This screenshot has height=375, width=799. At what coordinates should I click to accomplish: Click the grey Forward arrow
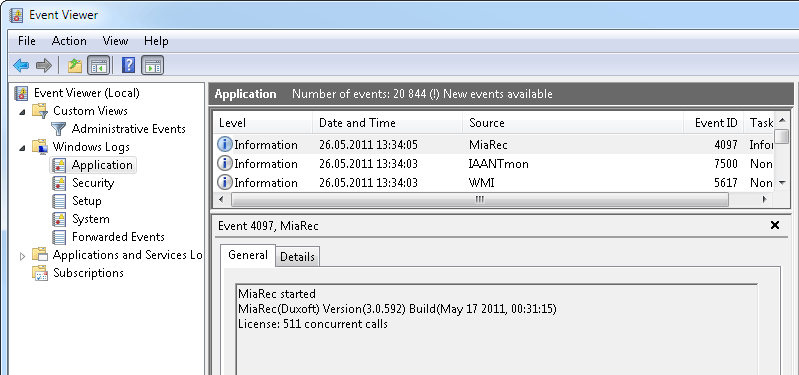(44, 65)
